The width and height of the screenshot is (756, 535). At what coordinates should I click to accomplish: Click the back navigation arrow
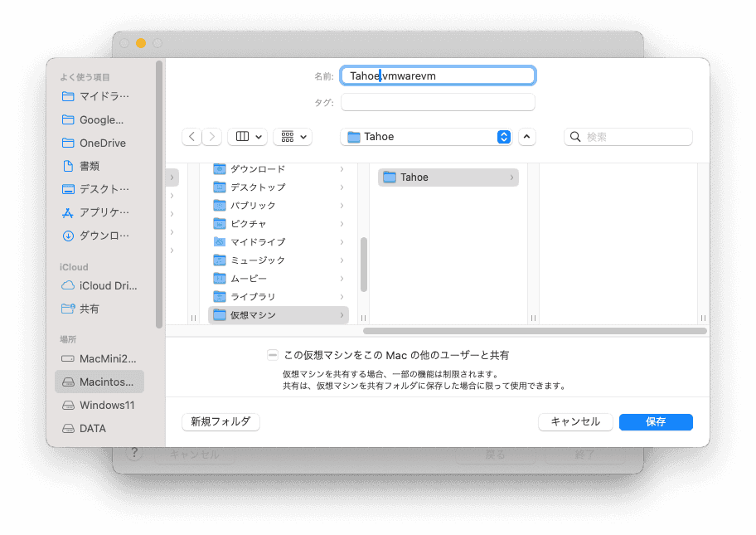pos(191,137)
